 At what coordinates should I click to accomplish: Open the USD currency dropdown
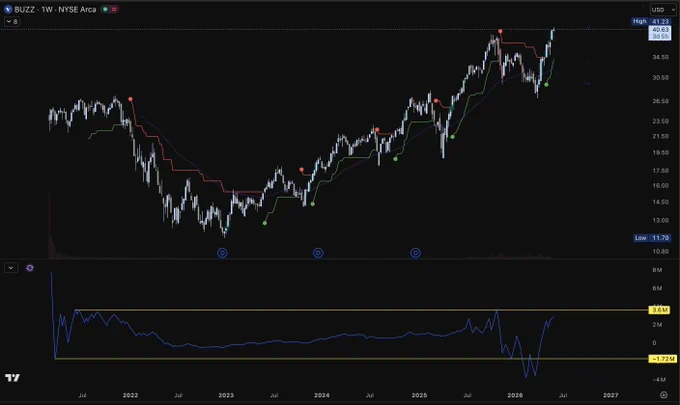(x=663, y=10)
